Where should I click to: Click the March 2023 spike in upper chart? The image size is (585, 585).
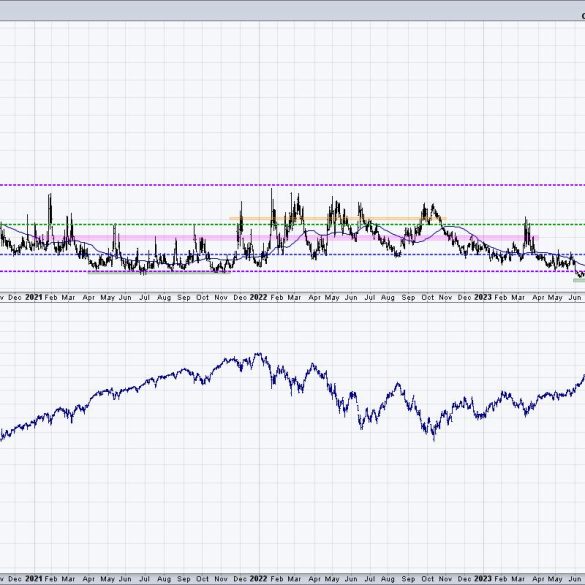pyautogui.click(x=526, y=231)
